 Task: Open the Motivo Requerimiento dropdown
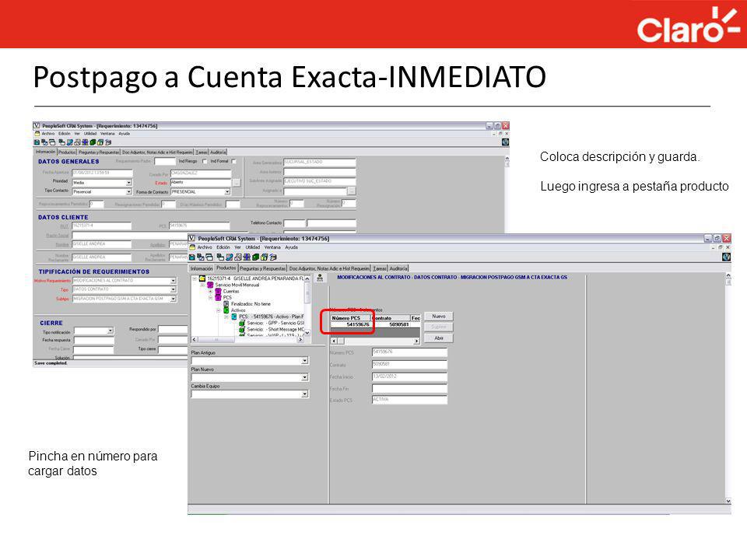173,281
